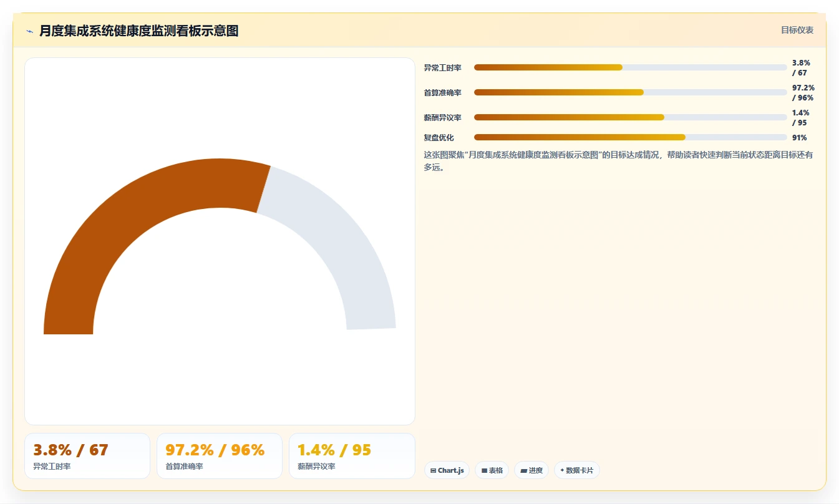Click the 薪酬异议率 progress bar

[630, 117]
